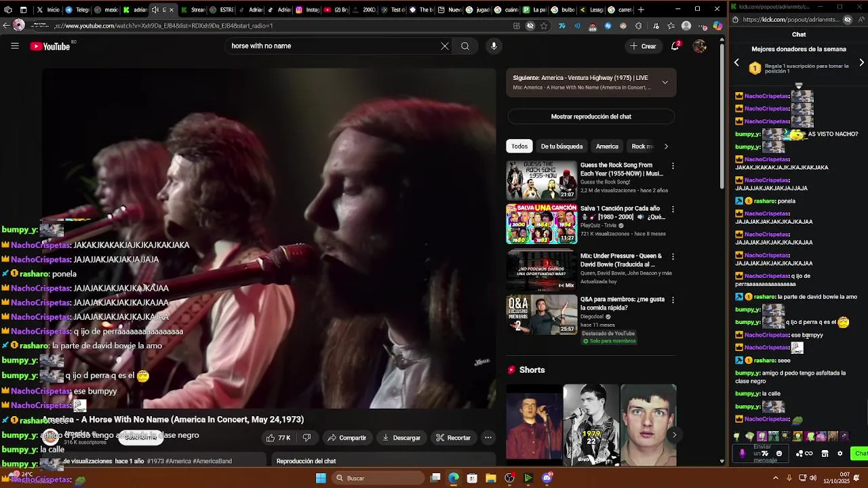The height and width of the screenshot is (488, 868).
Task: Open options for Guess the Rock Song video
Action: 673,166
